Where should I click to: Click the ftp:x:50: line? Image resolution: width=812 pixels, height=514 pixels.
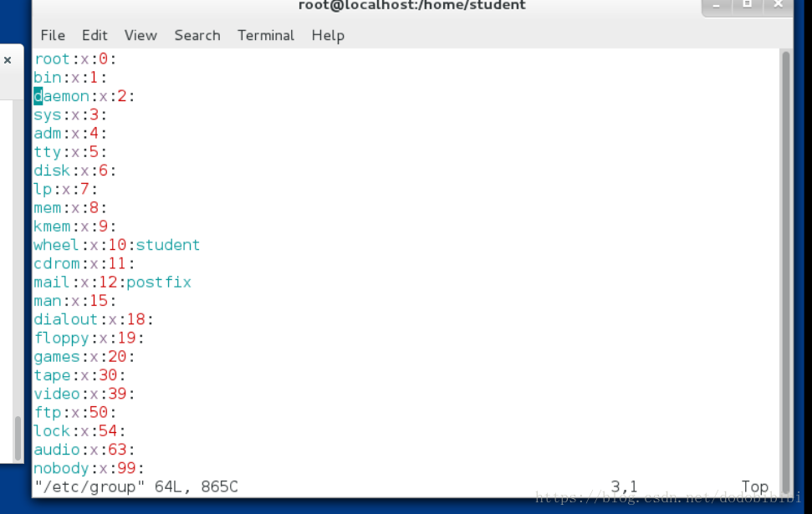(x=75, y=413)
